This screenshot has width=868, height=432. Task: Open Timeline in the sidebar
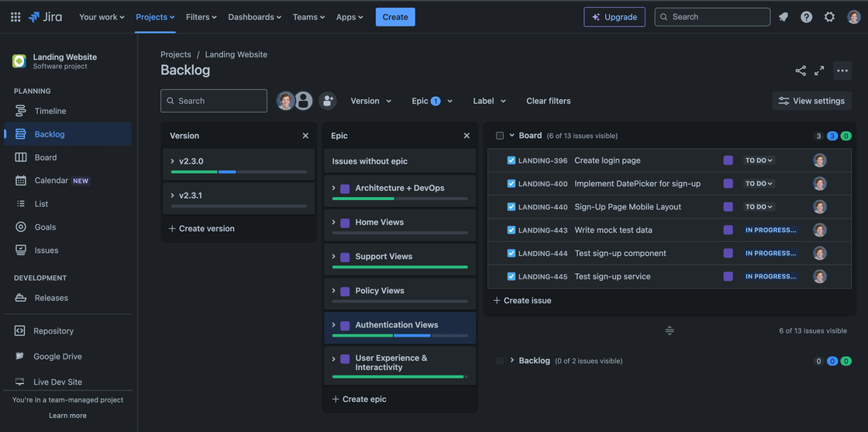click(x=67, y=111)
